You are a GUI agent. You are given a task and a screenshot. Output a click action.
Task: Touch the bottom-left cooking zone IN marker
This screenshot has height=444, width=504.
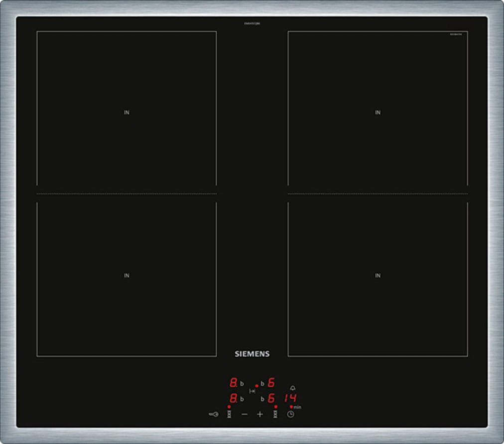tap(126, 276)
